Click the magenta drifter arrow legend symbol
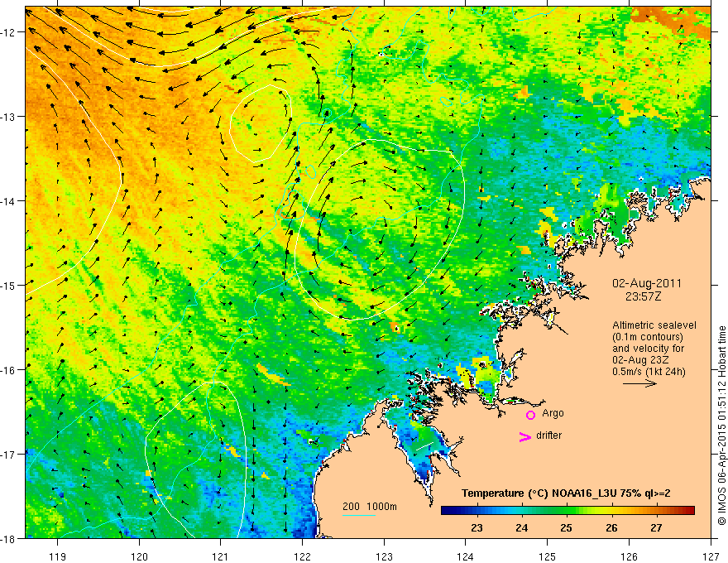Image resolution: width=728 pixels, height=563 pixels. pyautogui.click(x=524, y=436)
